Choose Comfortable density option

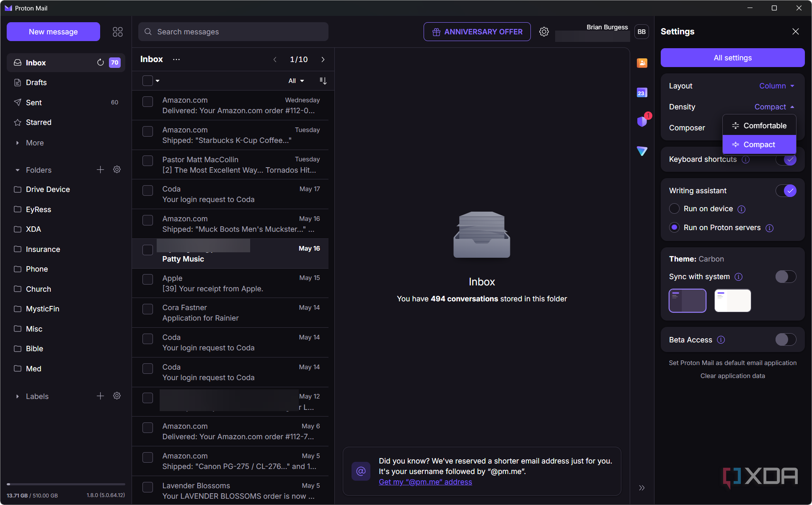pyautogui.click(x=759, y=126)
